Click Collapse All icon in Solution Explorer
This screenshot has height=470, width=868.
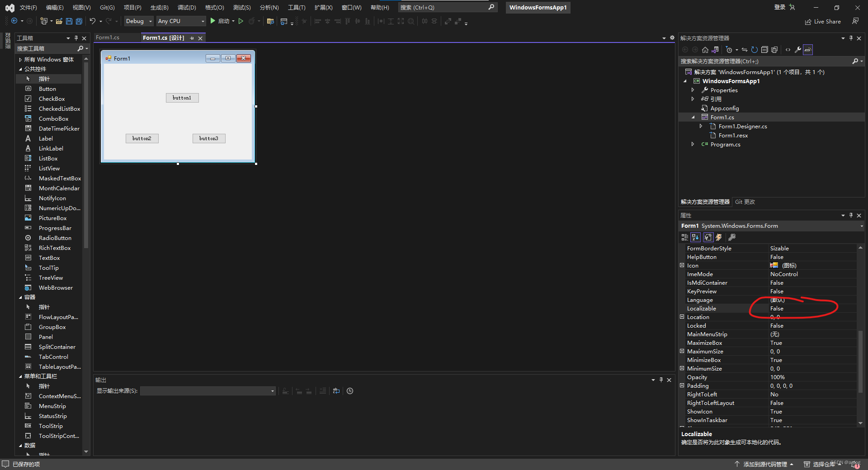(x=764, y=50)
